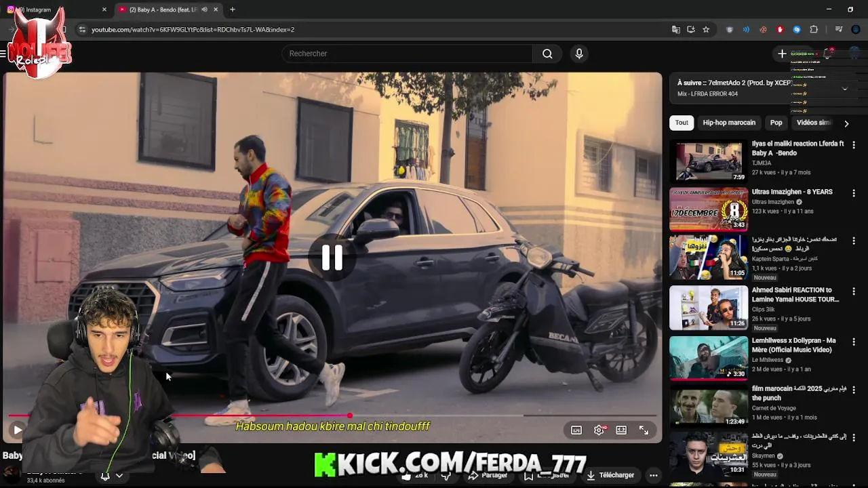Open the browser profile avatar
Image resolution: width=868 pixels, height=488 pixels.
click(x=856, y=30)
